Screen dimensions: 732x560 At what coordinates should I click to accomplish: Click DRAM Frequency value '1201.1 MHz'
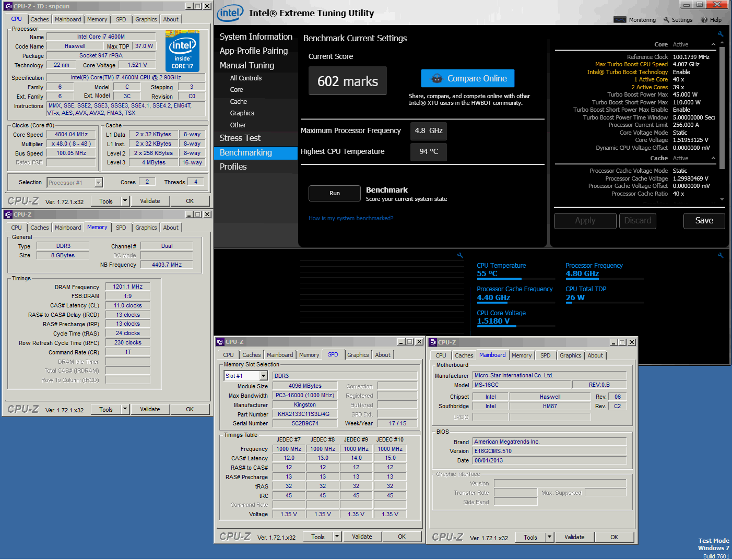(x=128, y=287)
